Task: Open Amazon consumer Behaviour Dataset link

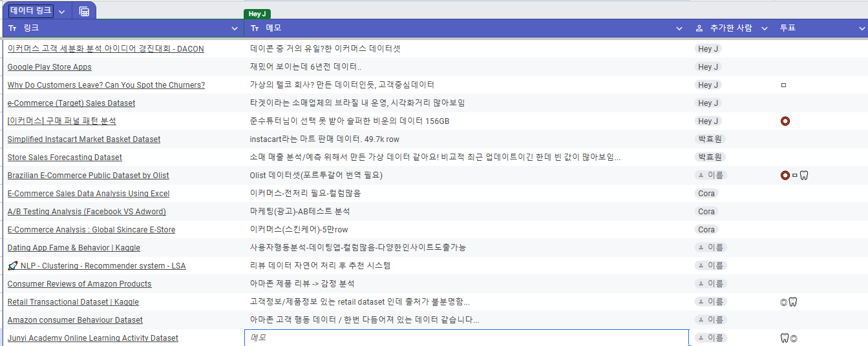Action: tap(75, 320)
